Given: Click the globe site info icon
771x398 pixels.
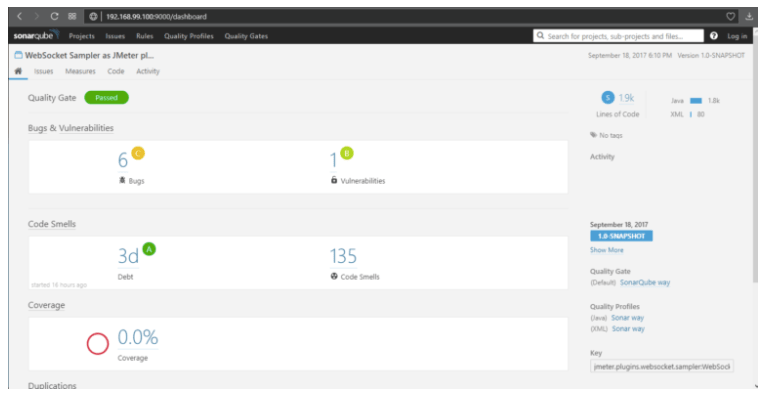Looking at the screenshot, I should pyautogui.click(x=93, y=16).
